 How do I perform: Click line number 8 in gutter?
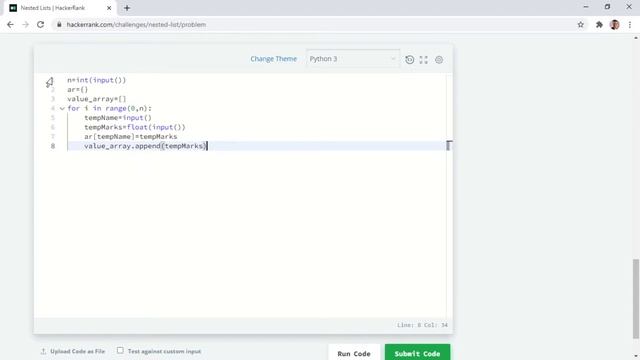pos(53,146)
